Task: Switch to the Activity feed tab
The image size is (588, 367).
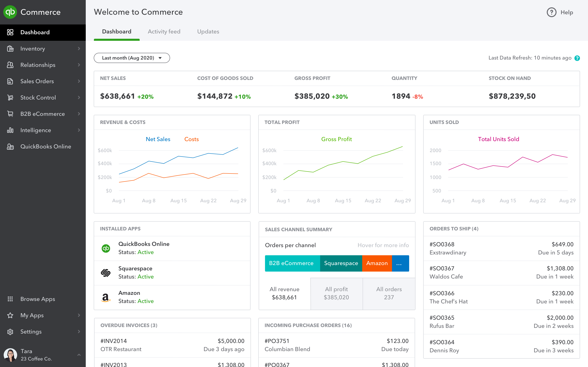Action: click(164, 32)
